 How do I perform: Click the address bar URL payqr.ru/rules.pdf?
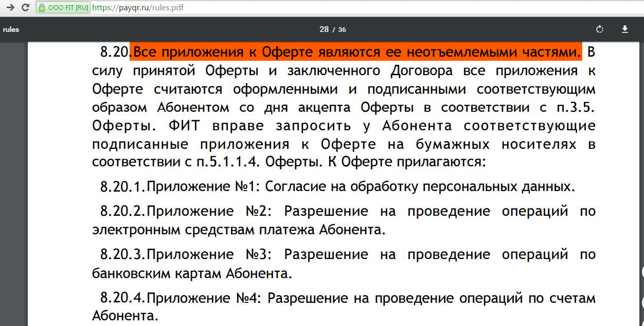(x=137, y=8)
